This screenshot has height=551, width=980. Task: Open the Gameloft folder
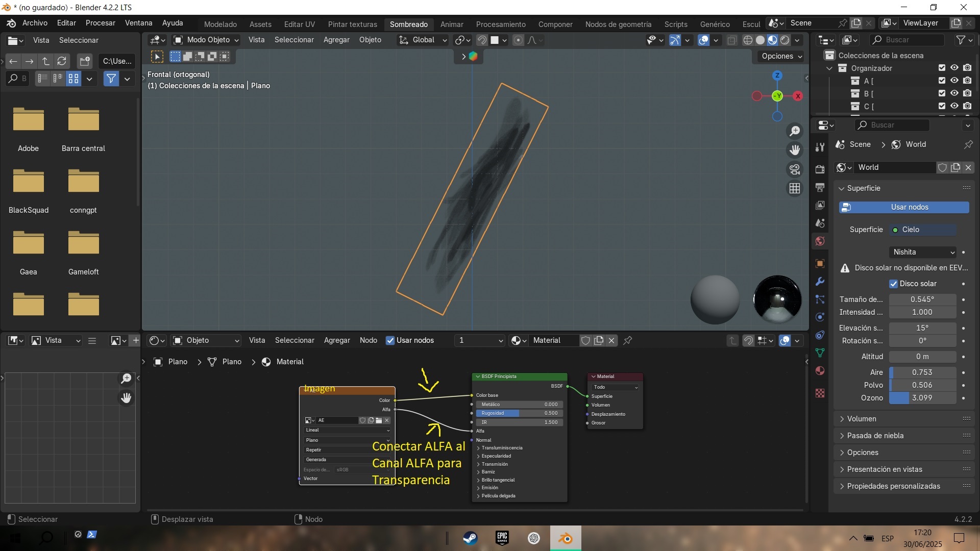tap(83, 252)
